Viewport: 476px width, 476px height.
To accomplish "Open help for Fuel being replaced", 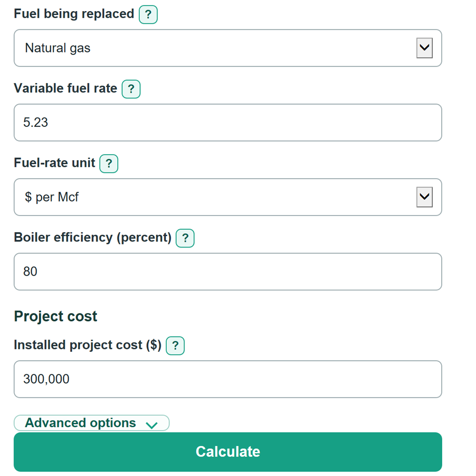I will (148, 15).
